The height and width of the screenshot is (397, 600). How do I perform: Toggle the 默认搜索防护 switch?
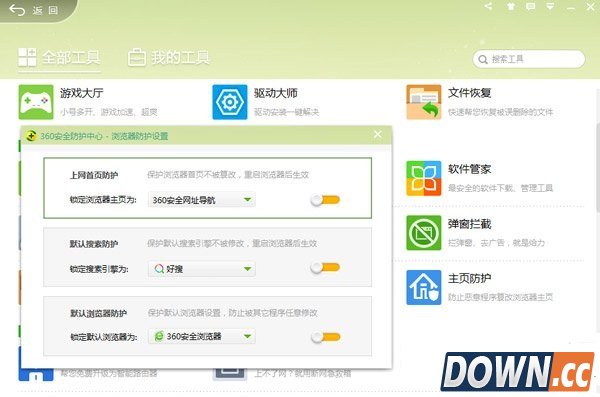325,268
